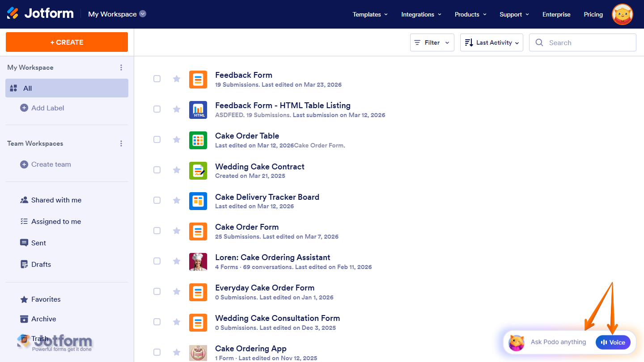
Task: Open the Cake Delivery Tracker Board icon
Action: [198, 201]
